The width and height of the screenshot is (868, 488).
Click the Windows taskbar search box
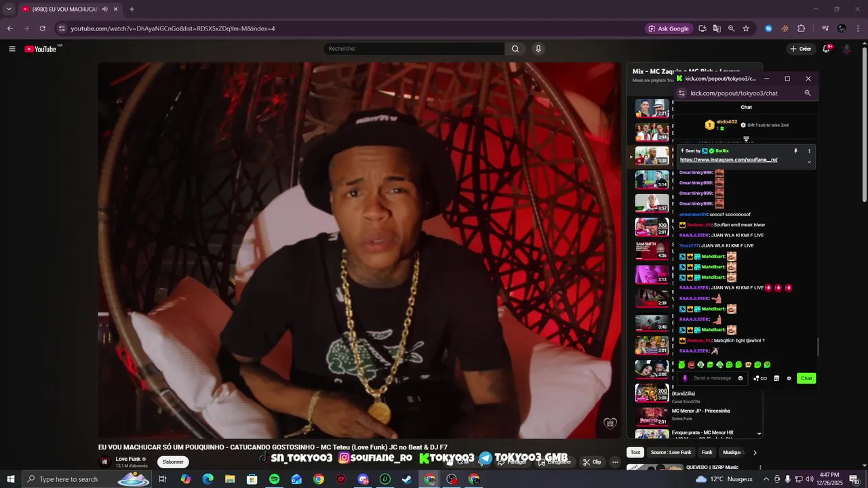pos(88,479)
